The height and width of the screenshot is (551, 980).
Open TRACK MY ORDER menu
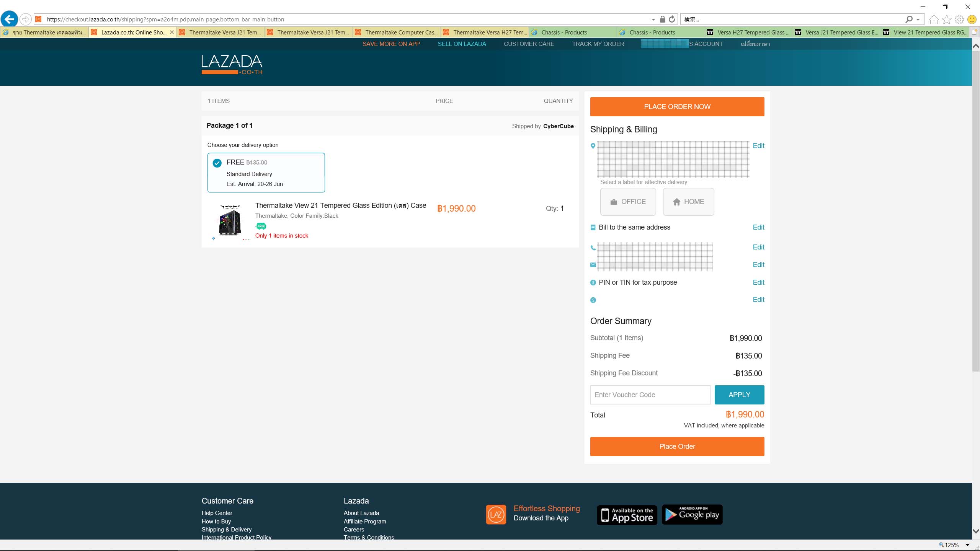598,44
